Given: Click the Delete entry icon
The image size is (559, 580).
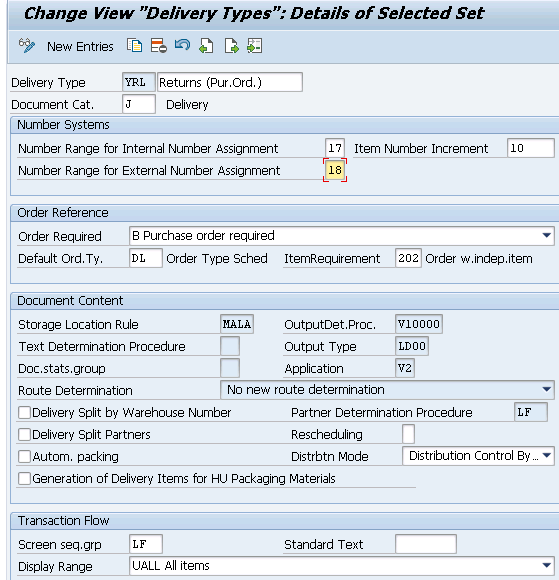Looking at the screenshot, I should [158, 46].
